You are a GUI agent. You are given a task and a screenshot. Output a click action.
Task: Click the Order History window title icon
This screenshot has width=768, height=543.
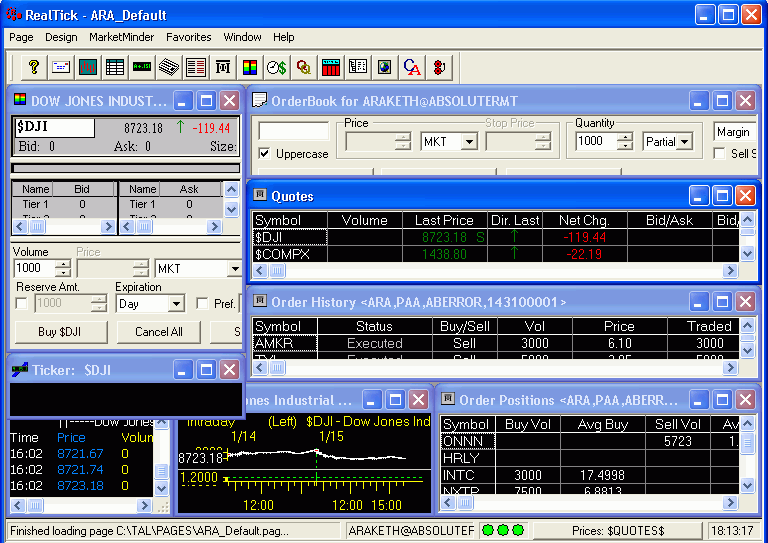(x=260, y=301)
